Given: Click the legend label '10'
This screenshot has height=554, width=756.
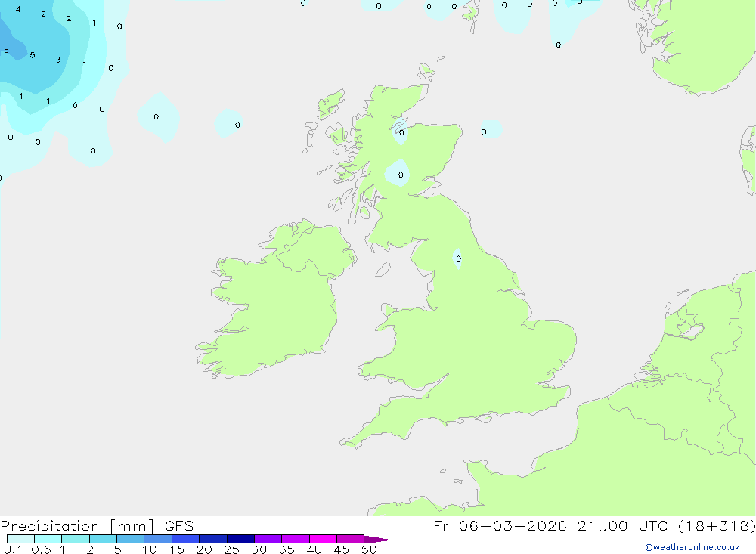Looking at the screenshot, I should 150,549.
